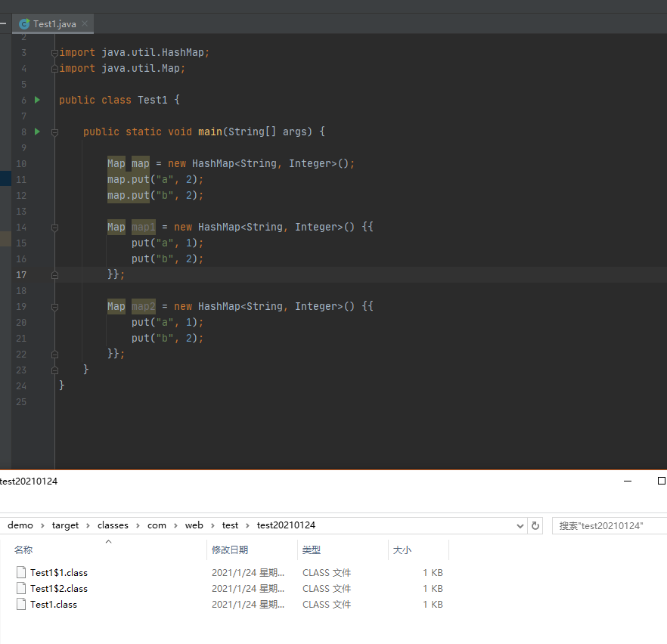
Task: Click fold end marker at line 17
Action: pos(54,275)
